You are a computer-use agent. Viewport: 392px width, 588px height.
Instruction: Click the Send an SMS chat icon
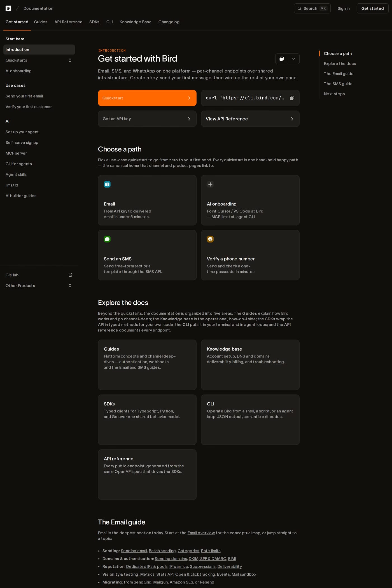[107, 239]
